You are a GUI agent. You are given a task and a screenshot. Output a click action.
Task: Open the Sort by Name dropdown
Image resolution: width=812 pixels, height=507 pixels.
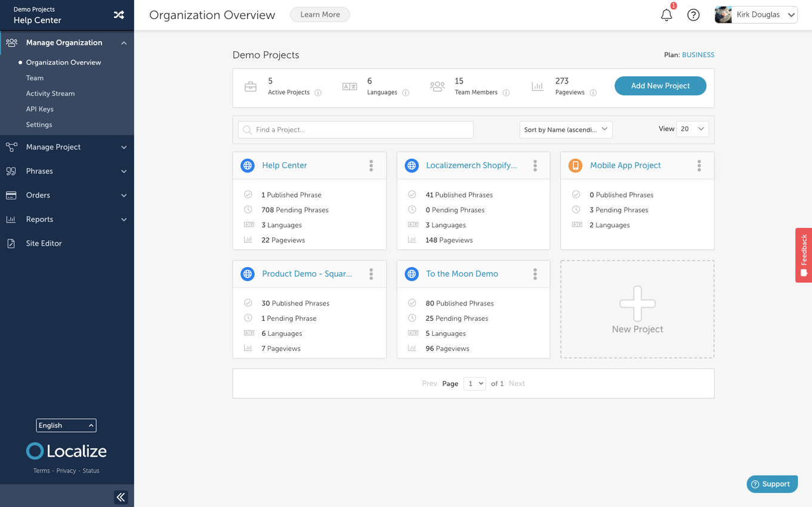pos(565,129)
